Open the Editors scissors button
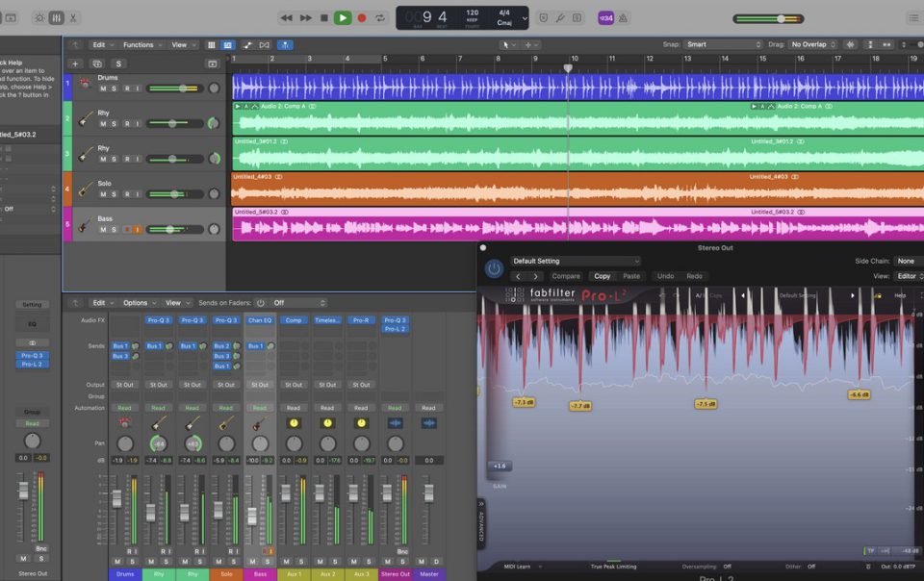The height and width of the screenshot is (581, 924). coord(73,17)
